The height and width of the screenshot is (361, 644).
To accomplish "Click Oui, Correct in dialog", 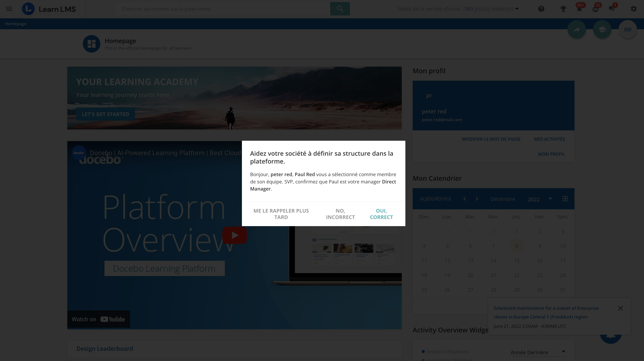I will [381, 214].
